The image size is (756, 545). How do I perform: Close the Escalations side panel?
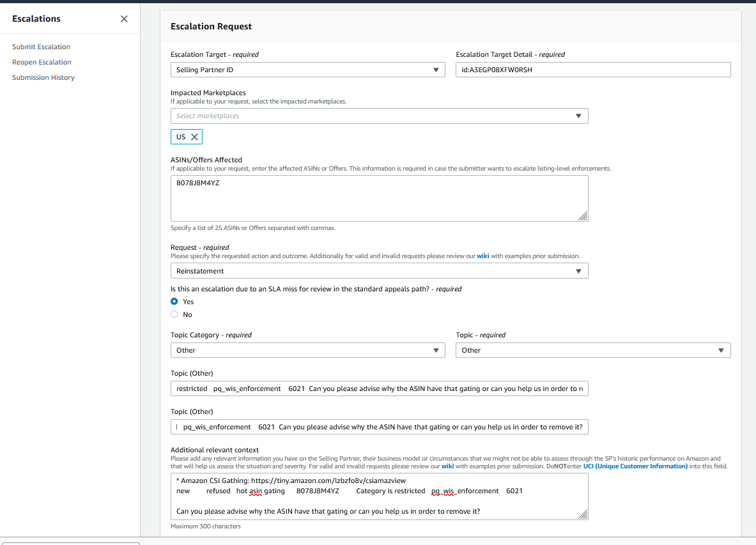pyautogui.click(x=124, y=19)
